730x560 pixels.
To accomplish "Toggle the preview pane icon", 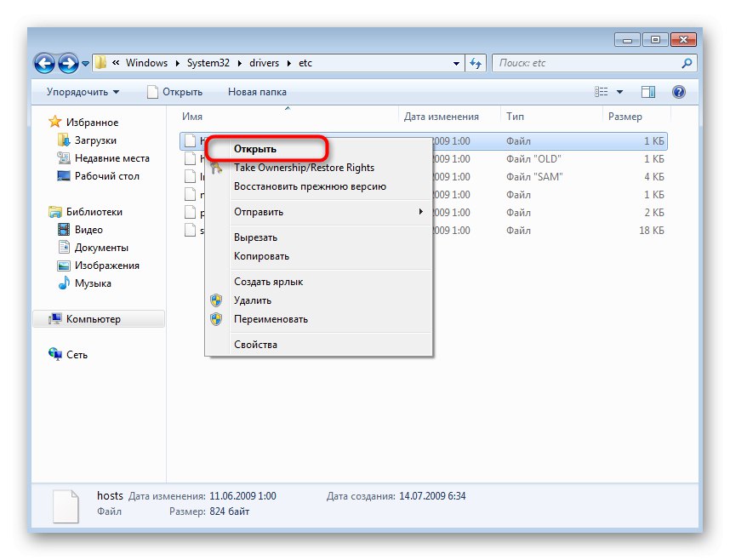I will point(648,92).
